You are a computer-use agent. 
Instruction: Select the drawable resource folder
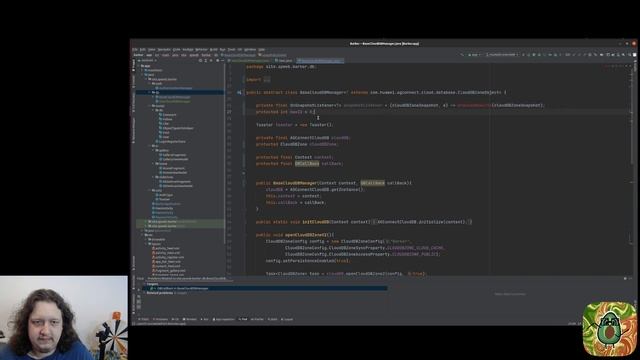pos(158,239)
